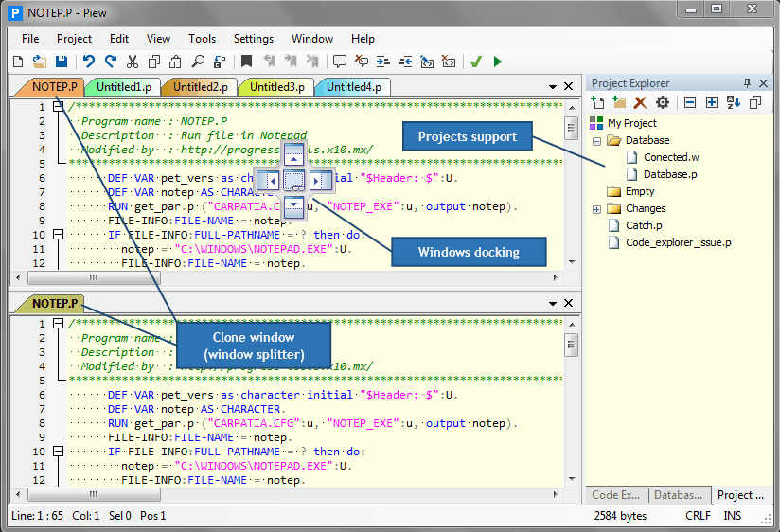Uncomment code with the crossed bubble icon
Image resolution: width=780 pixels, height=532 pixels.
pos(362,62)
